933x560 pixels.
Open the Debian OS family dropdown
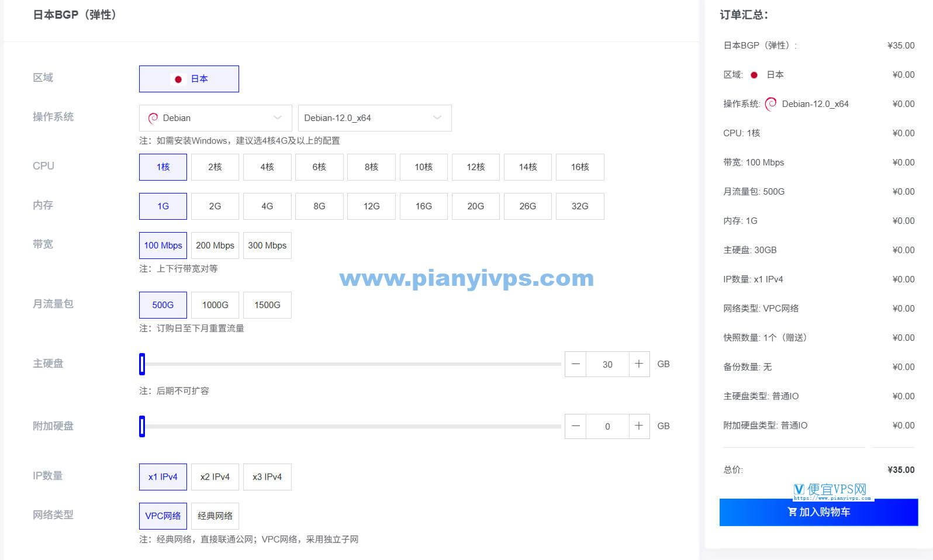pos(215,118)
